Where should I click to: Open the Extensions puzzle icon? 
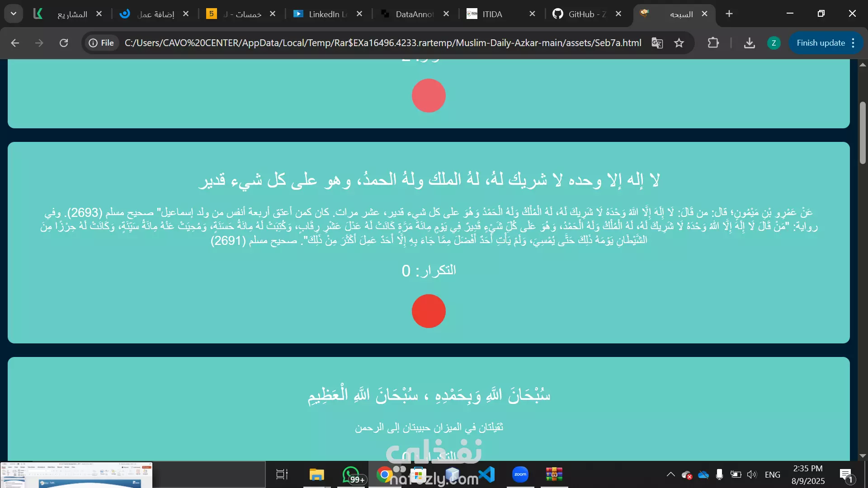pyautogui.click(x=713, y=43)
